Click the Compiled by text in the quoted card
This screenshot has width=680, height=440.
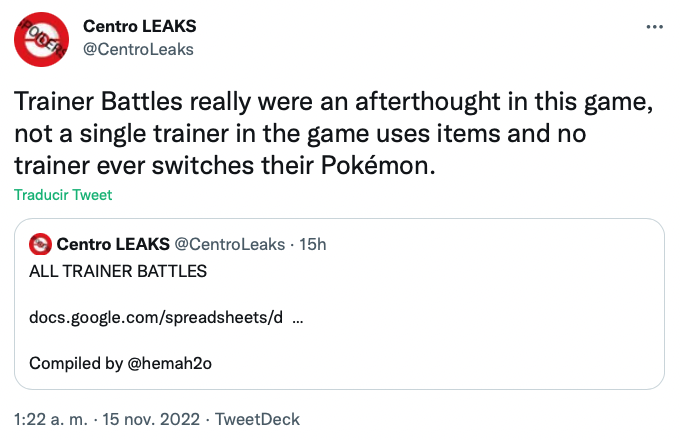coord(76,363)
